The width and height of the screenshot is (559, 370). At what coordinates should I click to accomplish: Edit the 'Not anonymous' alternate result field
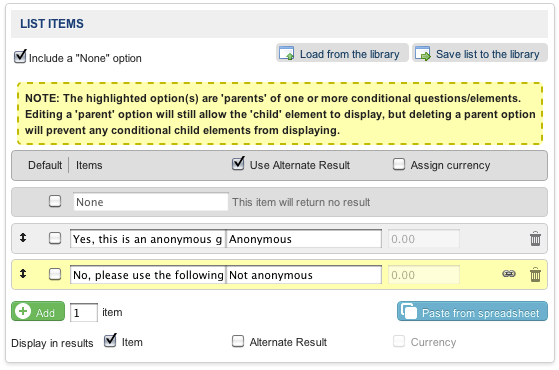pyautogui.click(x=304, y=275)
